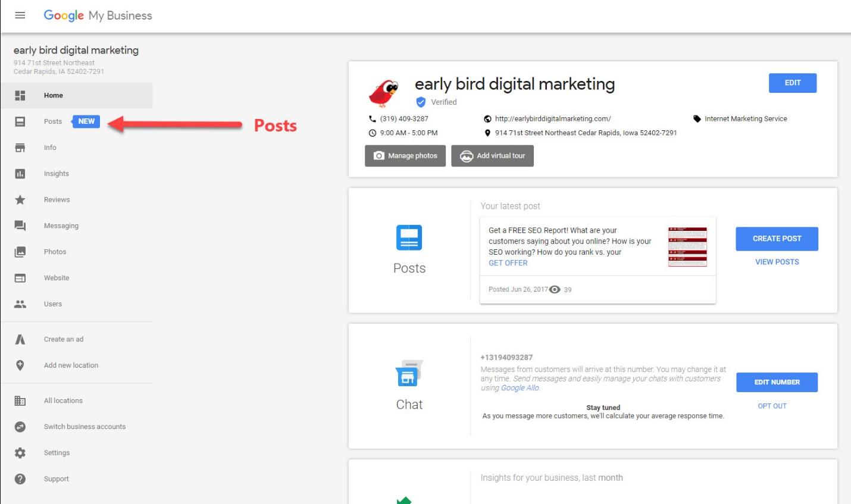
Task: Open the Info menu item
Action: [50, 148]
